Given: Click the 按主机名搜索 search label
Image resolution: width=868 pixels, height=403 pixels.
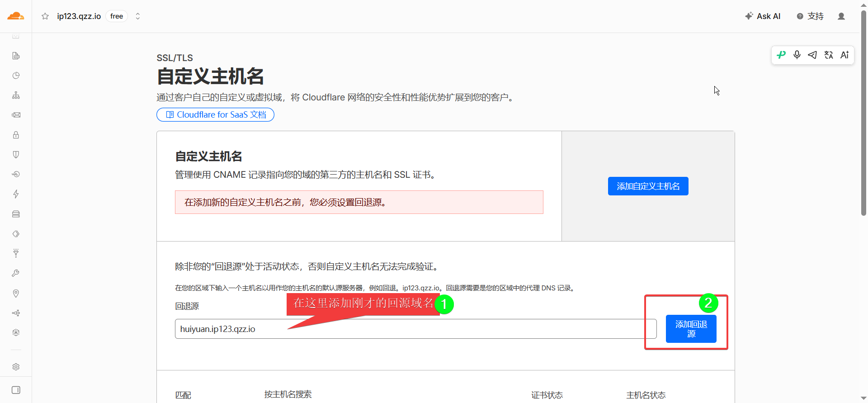Looking at the screenshot, I should click(288, 394).
